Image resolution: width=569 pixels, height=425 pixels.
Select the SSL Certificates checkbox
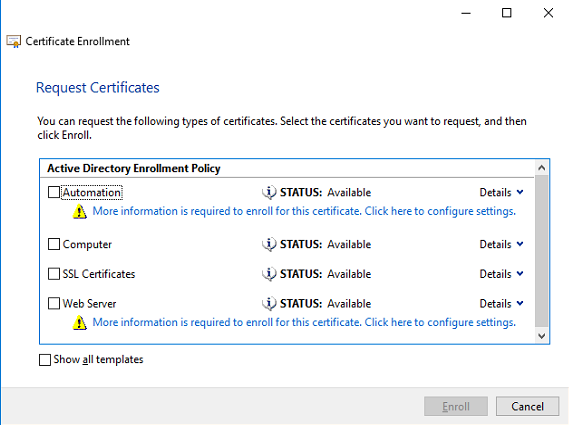click(54, 274)
